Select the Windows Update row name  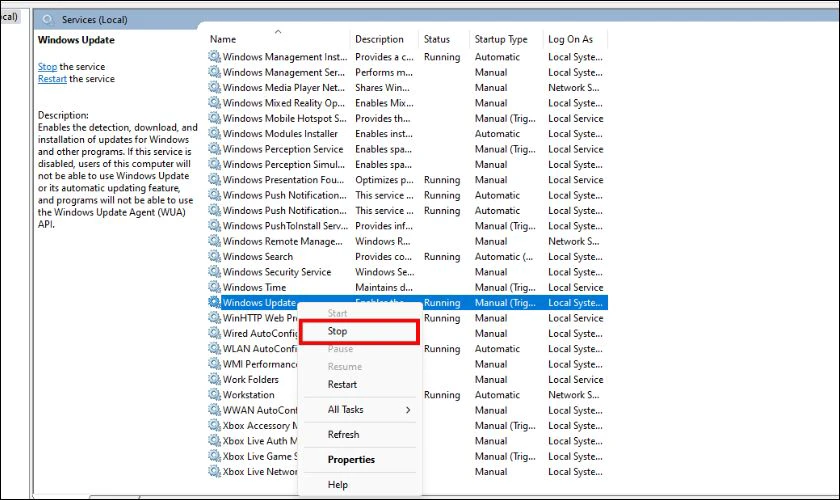point(259,303)
